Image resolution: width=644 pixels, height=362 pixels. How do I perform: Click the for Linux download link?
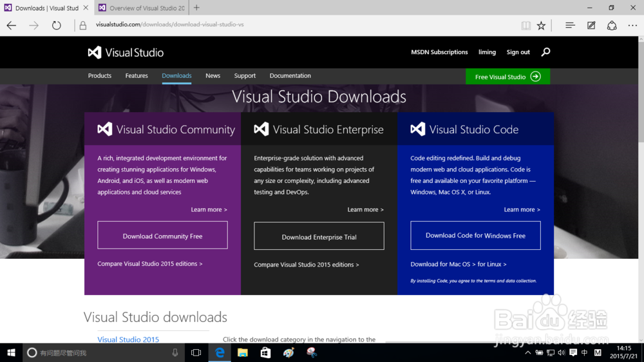click(x=491, y=264)
